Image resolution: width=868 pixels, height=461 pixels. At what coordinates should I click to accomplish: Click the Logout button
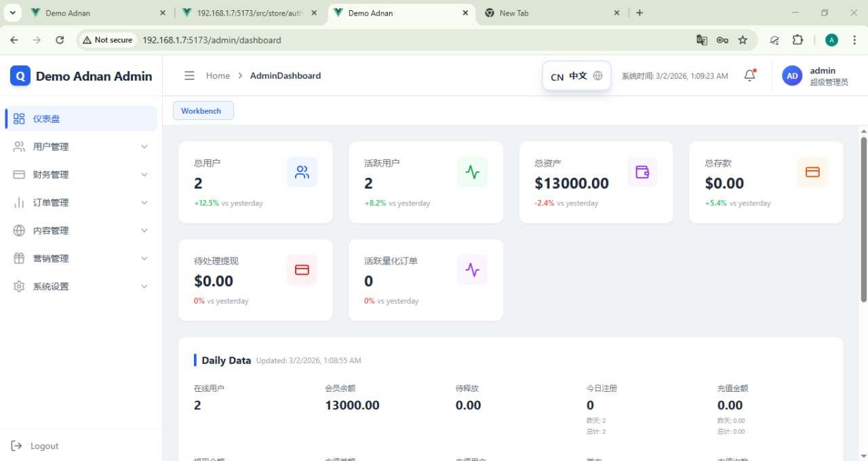36,445
